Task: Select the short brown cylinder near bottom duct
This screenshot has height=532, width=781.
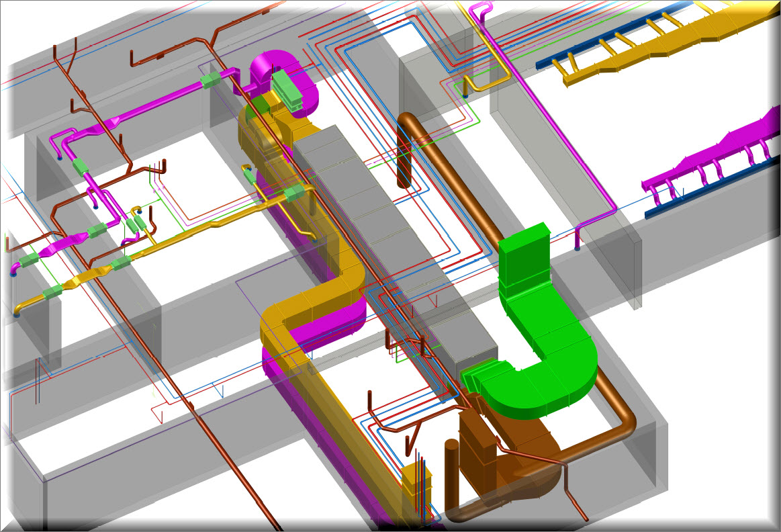Action: (451, 477)
